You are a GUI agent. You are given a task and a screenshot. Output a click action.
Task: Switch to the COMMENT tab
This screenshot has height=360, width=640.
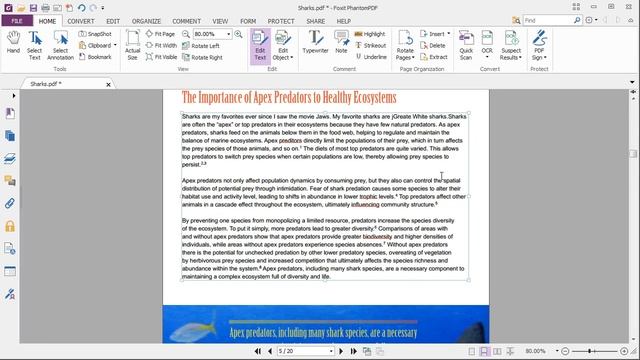click(187, 21)
